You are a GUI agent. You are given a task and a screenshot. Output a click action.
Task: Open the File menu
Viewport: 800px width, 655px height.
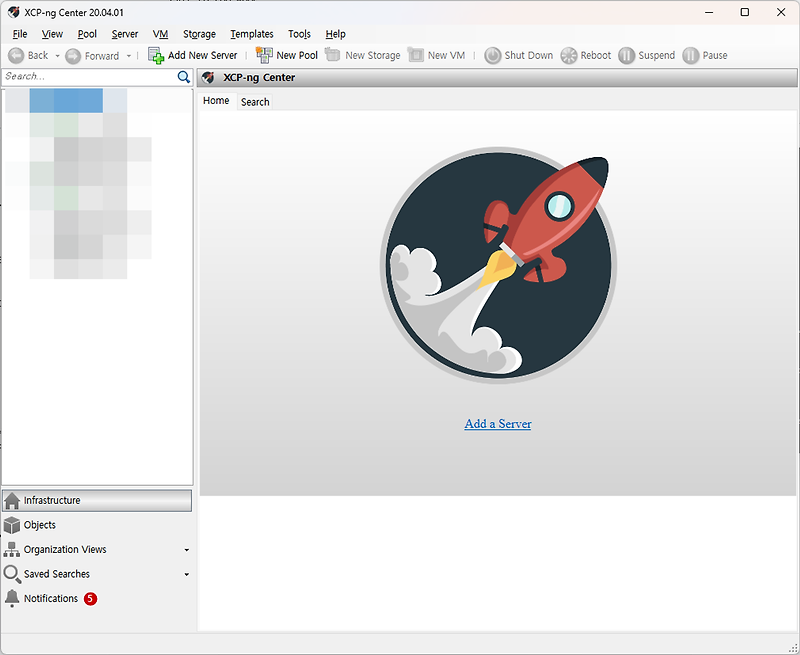(20, 34)
